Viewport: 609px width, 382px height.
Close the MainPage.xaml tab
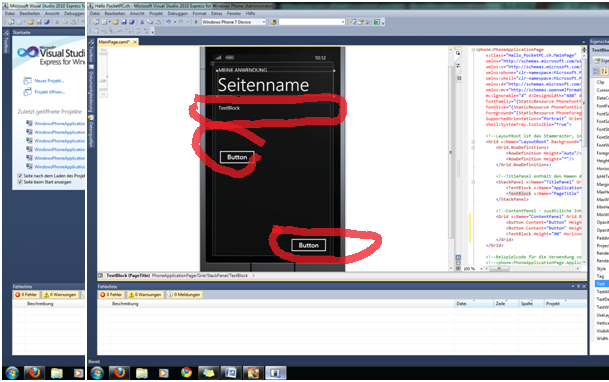point(135,42)
